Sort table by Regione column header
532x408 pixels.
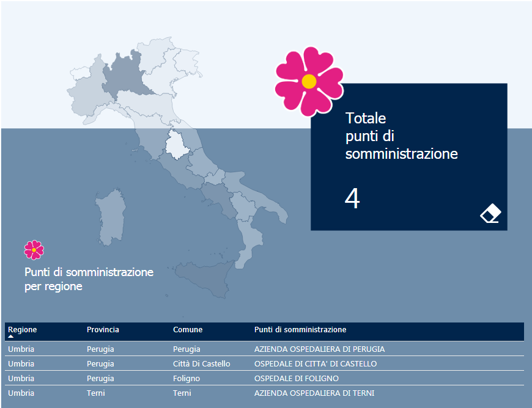tap(23, 330)
